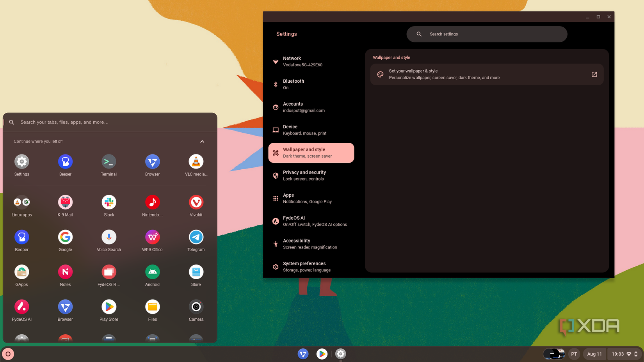Open Terminal from the launcher
The height and width of the screenshot is (362, 644).
click(x=109, y=161)
